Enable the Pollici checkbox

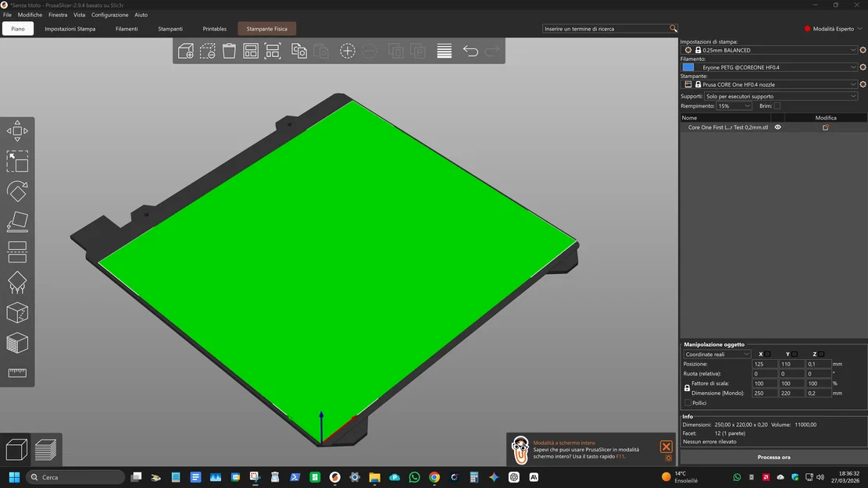688,403
